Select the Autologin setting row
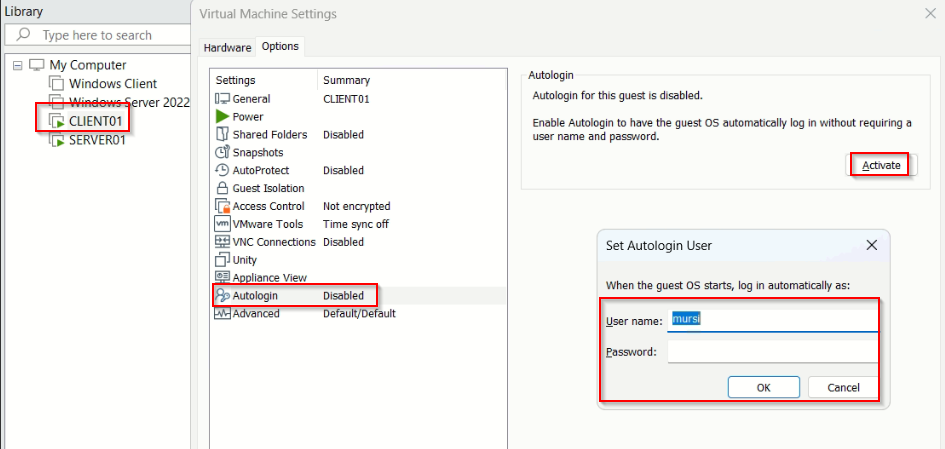945x449 pixels. point(359,296)
